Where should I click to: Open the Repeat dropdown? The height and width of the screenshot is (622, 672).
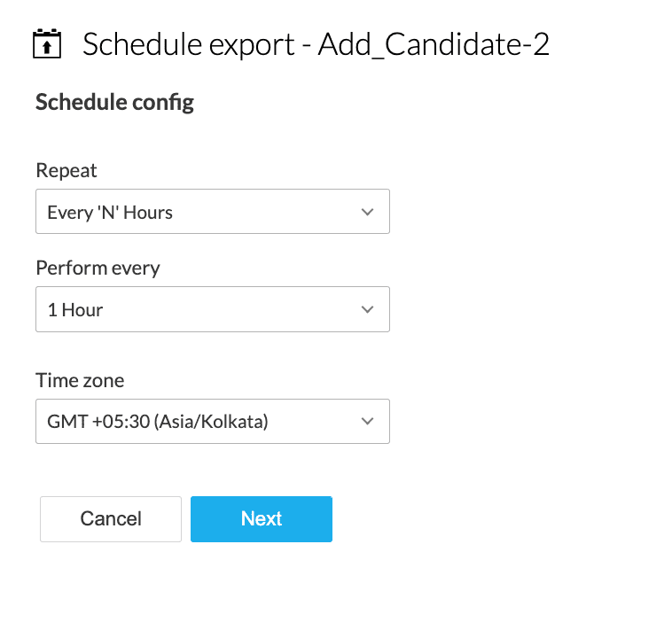coord(213,213)
